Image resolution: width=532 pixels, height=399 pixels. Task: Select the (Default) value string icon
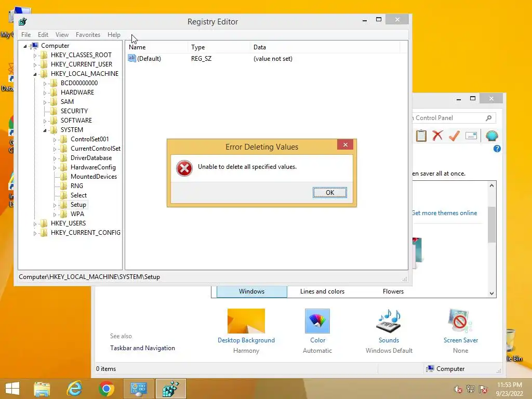[x=131, y=58]
